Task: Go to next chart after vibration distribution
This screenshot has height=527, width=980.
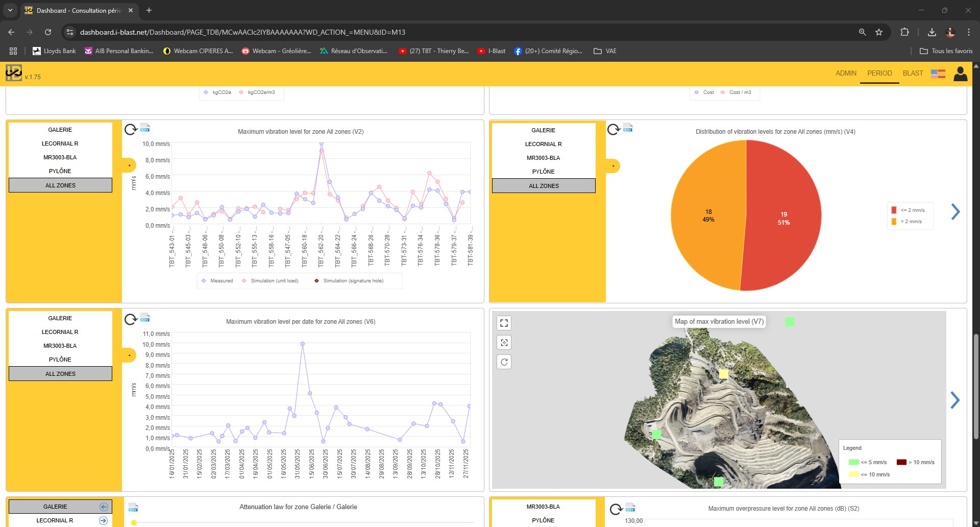Action: point(955,211)
